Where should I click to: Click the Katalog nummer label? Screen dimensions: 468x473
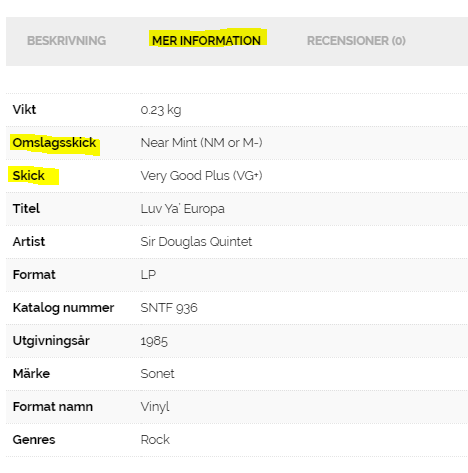tap(63, 308)
